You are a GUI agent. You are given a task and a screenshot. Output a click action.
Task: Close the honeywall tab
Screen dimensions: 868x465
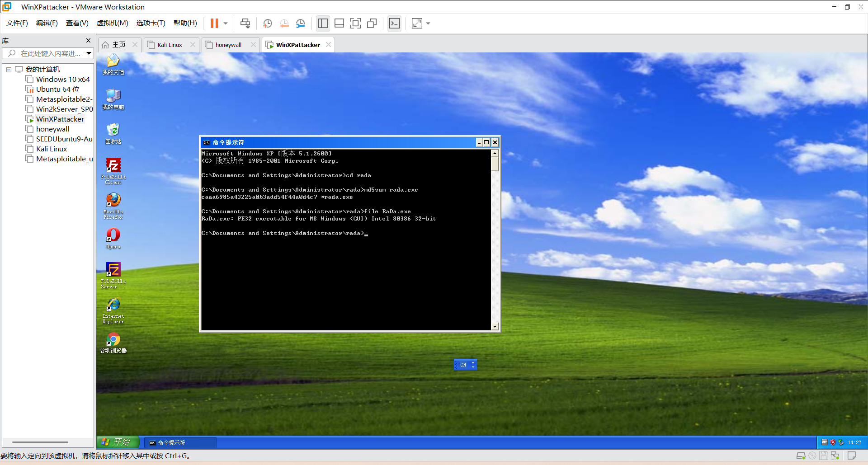[254, 45]
